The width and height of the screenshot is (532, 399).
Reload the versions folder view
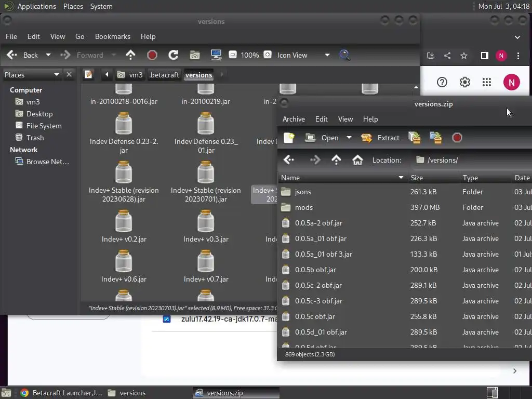pos(174,55)
